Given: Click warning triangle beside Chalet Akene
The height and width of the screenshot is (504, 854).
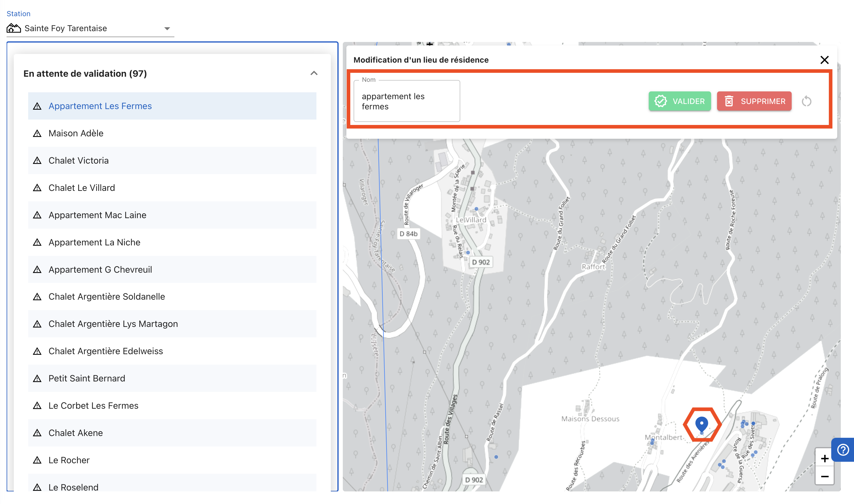Looking at the screenshot, I should 37,433.
